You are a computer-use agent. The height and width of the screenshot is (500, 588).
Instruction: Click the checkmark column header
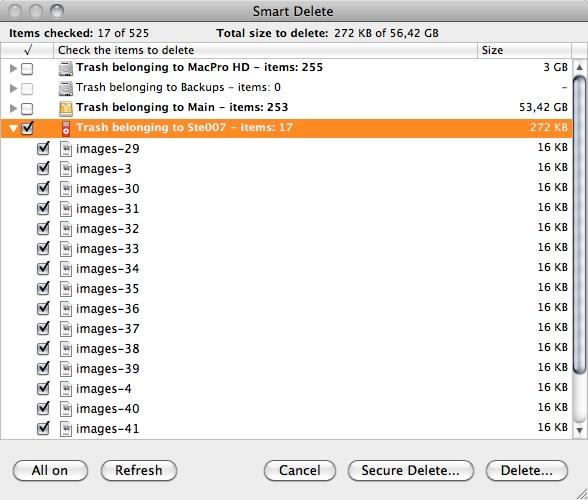click(27, 50)
